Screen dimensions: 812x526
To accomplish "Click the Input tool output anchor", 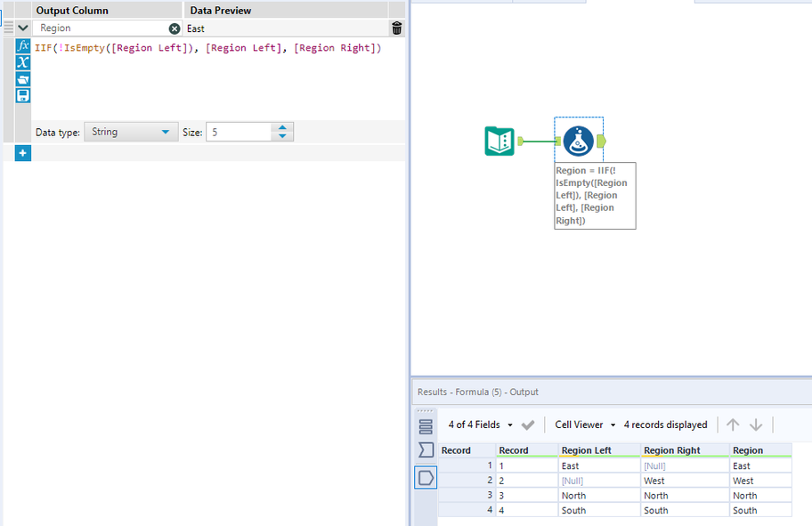I will point(521,141).
